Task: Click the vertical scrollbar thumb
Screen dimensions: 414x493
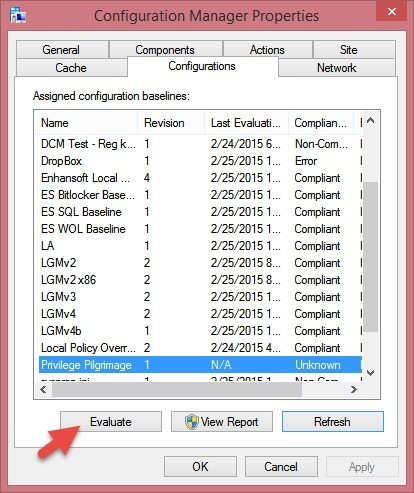Action: [x=371, y=257]
